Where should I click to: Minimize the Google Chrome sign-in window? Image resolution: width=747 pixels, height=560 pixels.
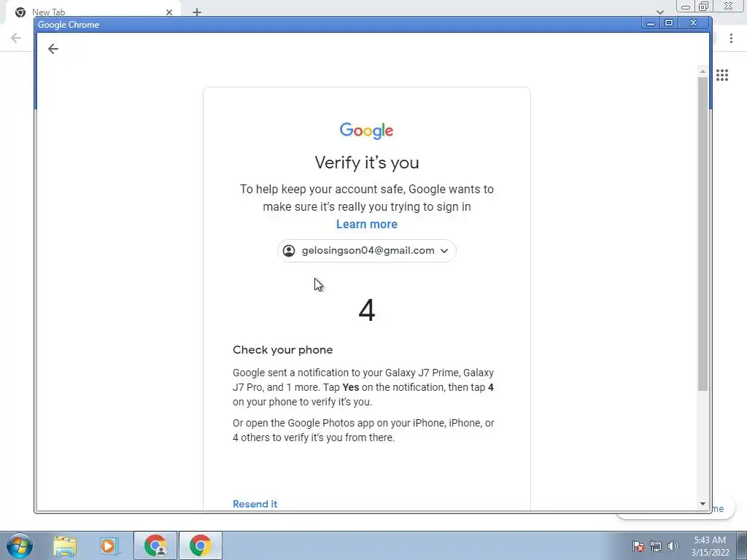650,23
